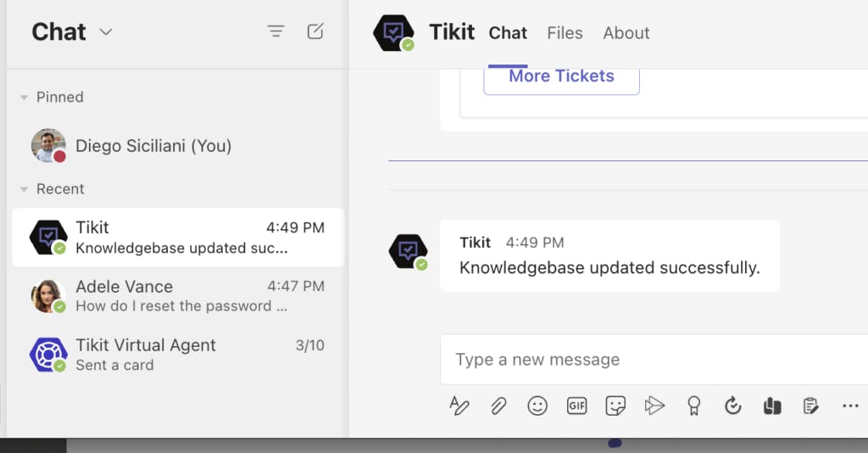Click the Type a new message field
This screenshot has height=453, width=868.
click(x=653, y=360)
